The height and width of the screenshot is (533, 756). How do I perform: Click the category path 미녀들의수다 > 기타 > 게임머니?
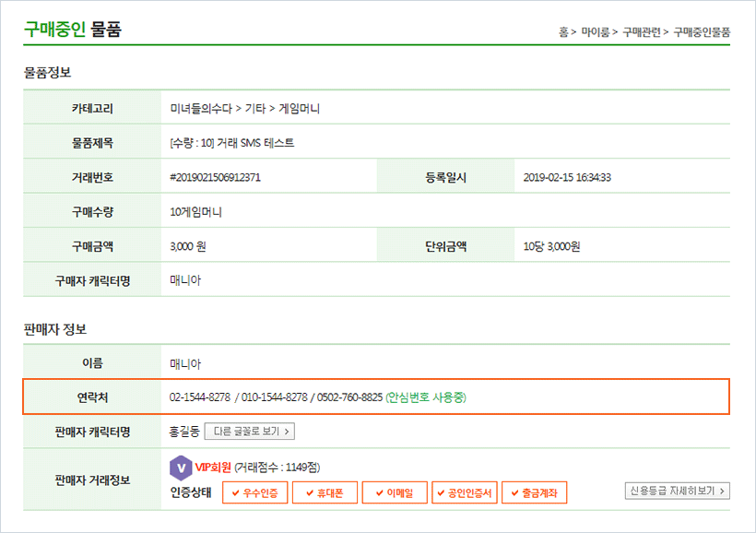(244, 109)
